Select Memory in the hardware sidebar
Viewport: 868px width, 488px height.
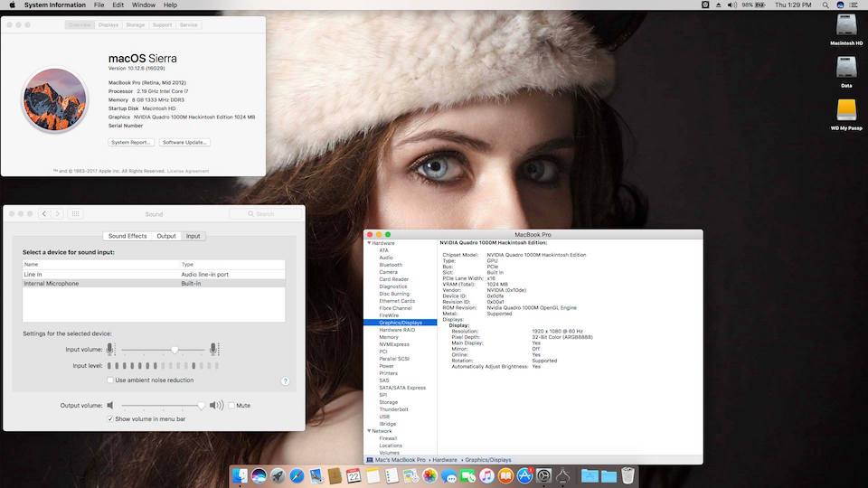tap(389, 337)
